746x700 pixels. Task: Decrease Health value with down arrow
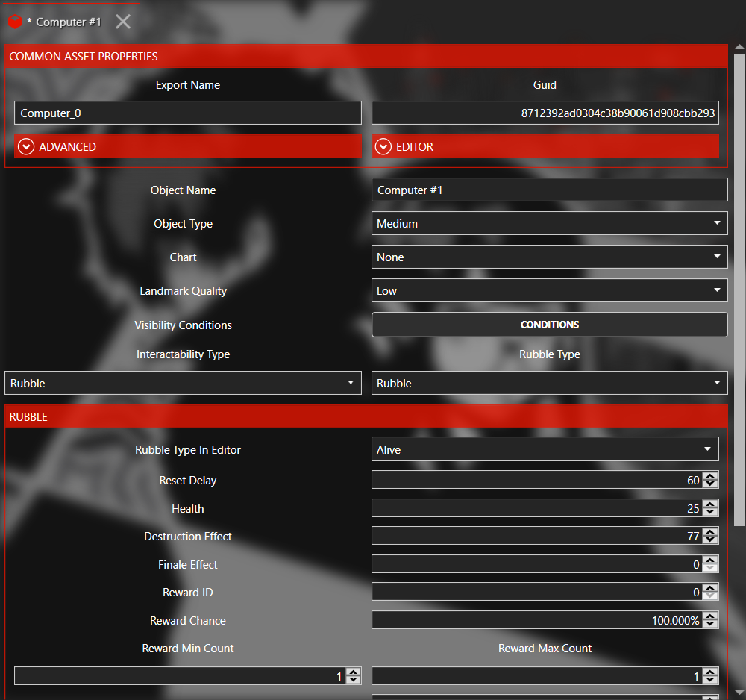pos(711,513)
